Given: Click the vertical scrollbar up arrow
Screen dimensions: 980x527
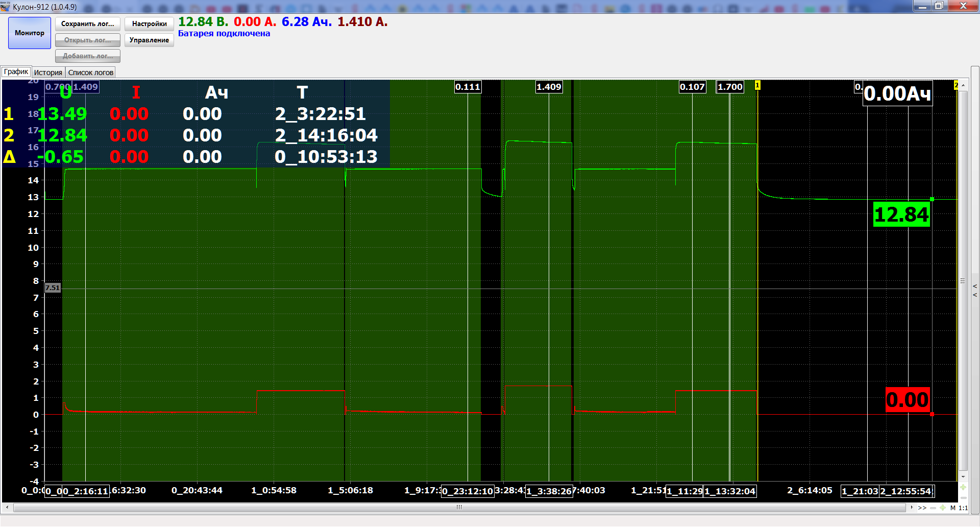Looking at the screenshot, I should [x=963, y=85].
